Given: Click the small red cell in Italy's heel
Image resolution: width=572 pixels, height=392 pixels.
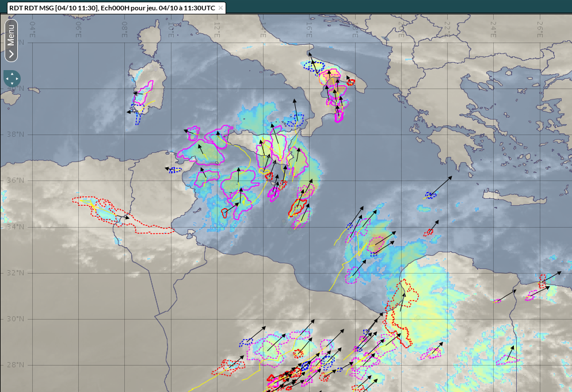Looking at the screenshot, I should click(x=350, y=82).
